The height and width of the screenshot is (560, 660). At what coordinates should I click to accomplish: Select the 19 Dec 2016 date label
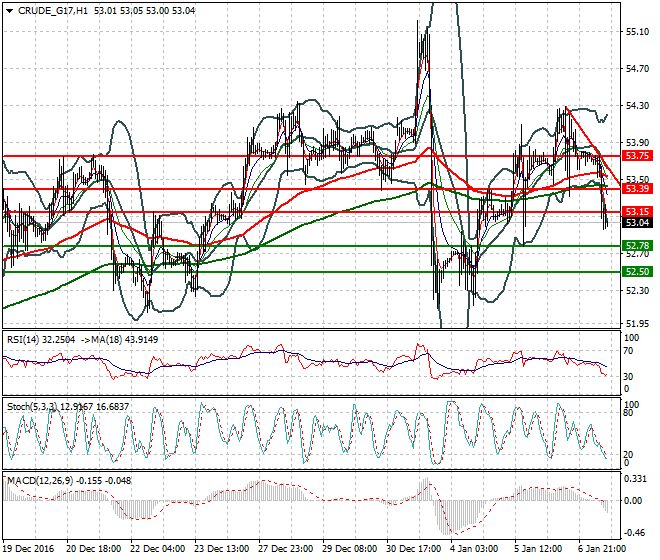[x=29, y=549]
